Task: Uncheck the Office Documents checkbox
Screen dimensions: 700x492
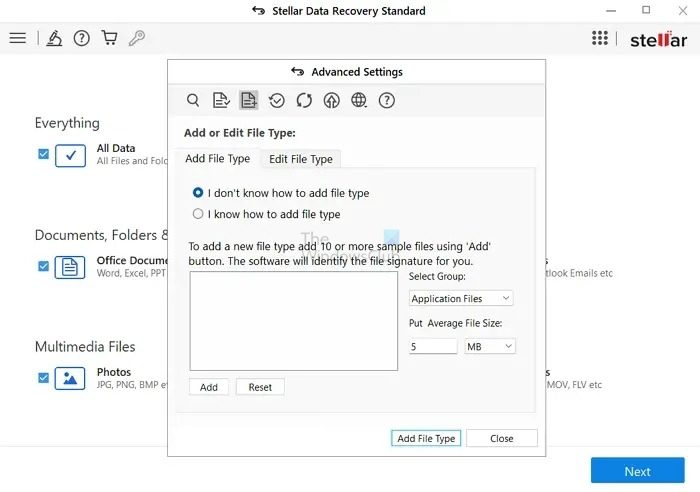Action: [43, 266]
